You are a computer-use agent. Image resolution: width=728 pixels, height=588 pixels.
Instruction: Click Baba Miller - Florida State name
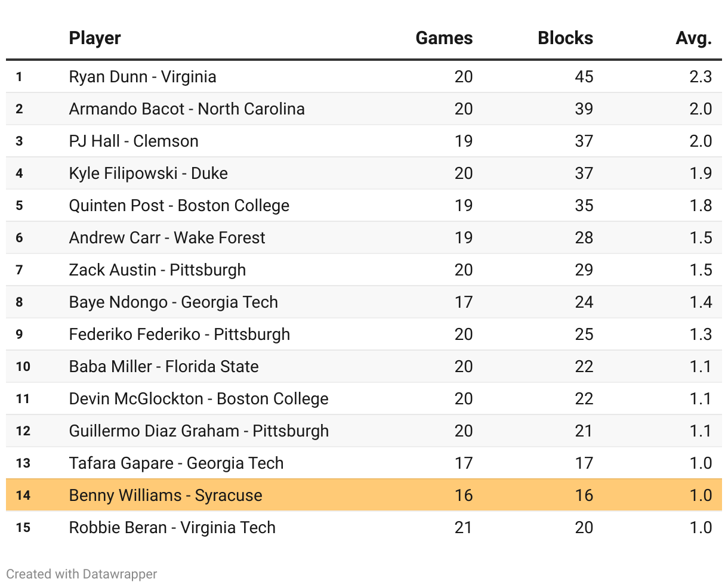(164, 367)
